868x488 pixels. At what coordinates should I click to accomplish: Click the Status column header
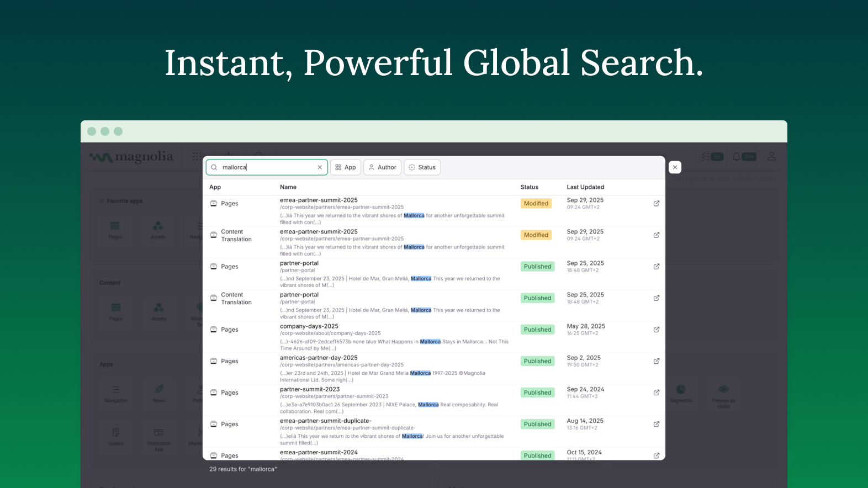tap(530, 187)
